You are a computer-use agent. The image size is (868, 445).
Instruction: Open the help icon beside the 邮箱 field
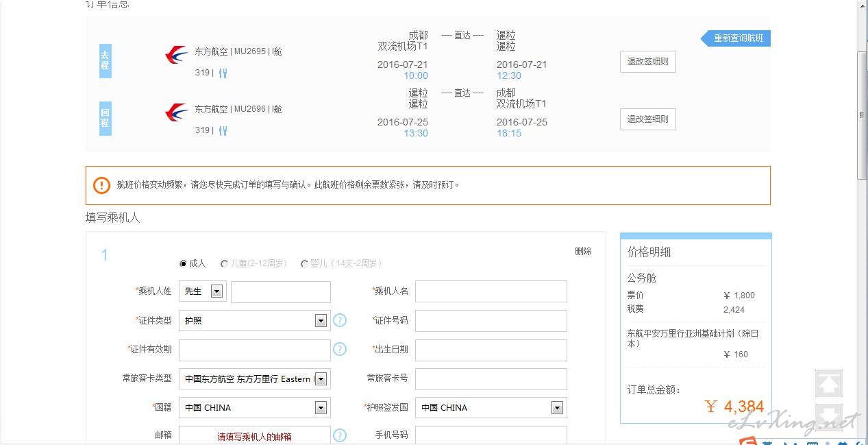[x=340, y=435]
